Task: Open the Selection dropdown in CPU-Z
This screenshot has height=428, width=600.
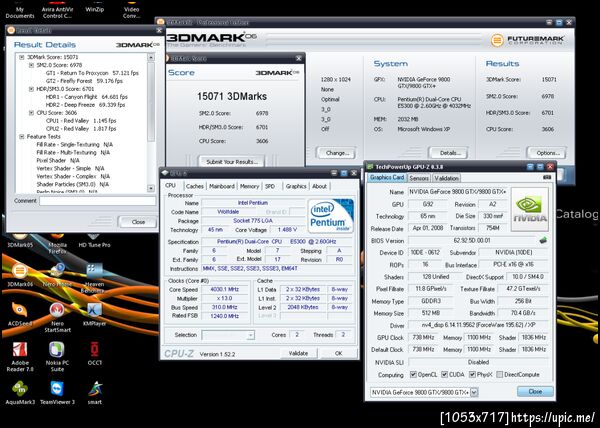Action: point(251,335)
